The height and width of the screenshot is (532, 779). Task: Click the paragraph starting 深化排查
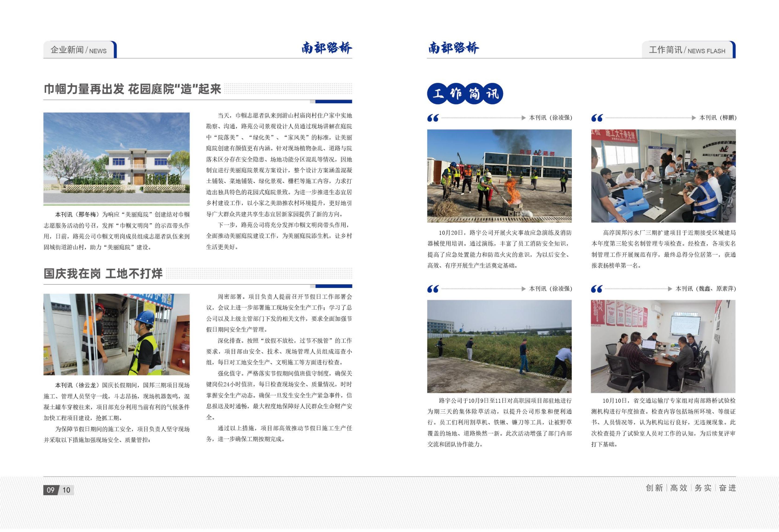click(x=279, y=351)
